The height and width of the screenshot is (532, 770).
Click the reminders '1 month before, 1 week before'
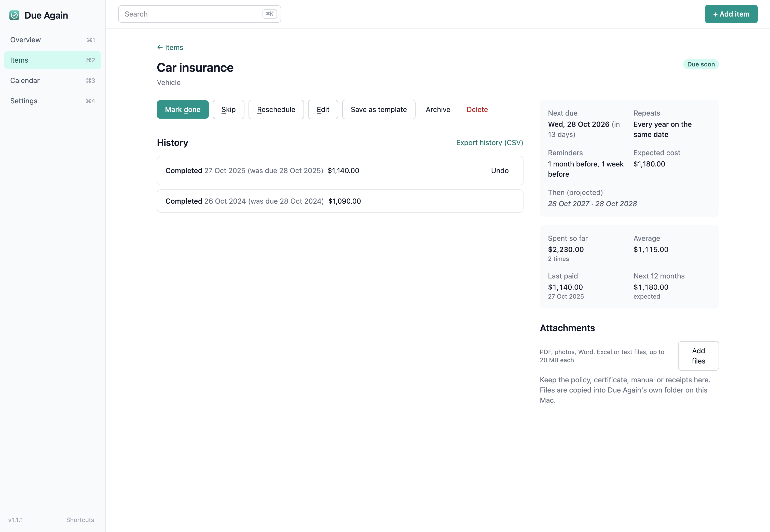pos(586,169)
